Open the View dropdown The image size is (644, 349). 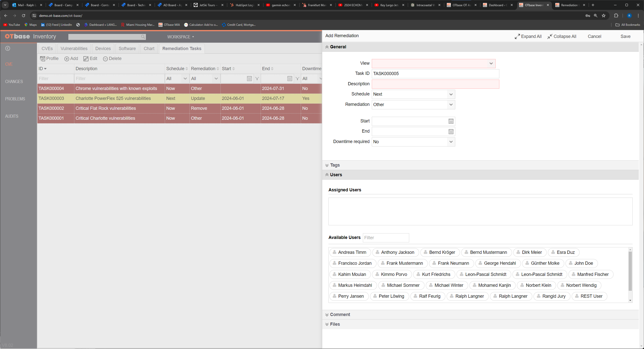433,63
